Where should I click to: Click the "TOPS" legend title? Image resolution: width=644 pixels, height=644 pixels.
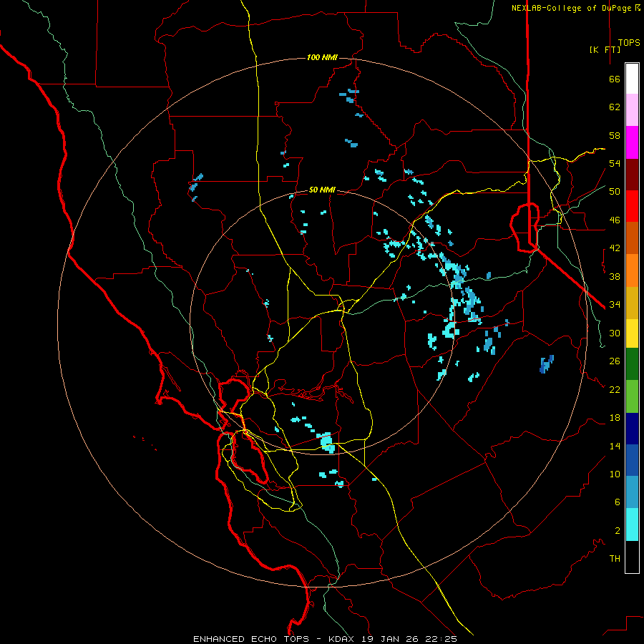pyautogui.click(x=629, y=42)
